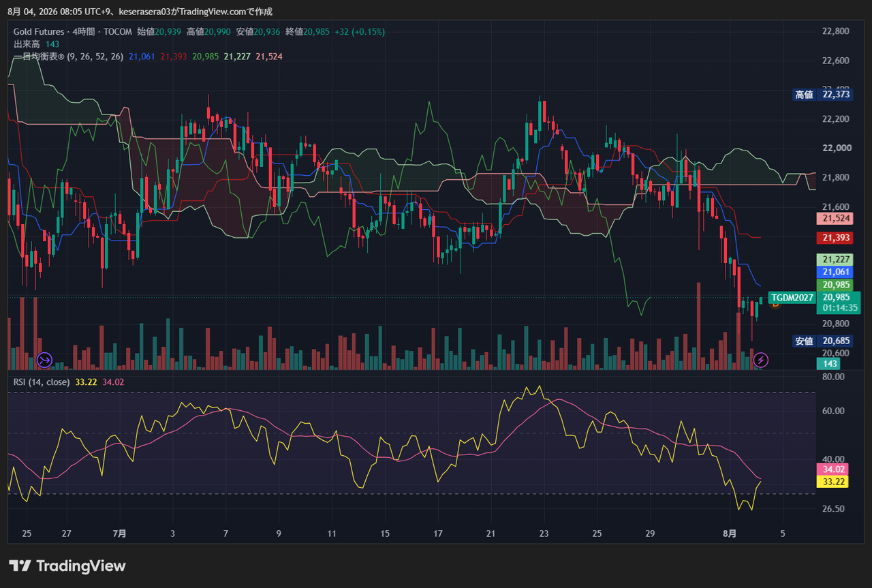872x588 pixels.
Task: Click the 高値 20,990 value in the header
Action: coord(208,31)
